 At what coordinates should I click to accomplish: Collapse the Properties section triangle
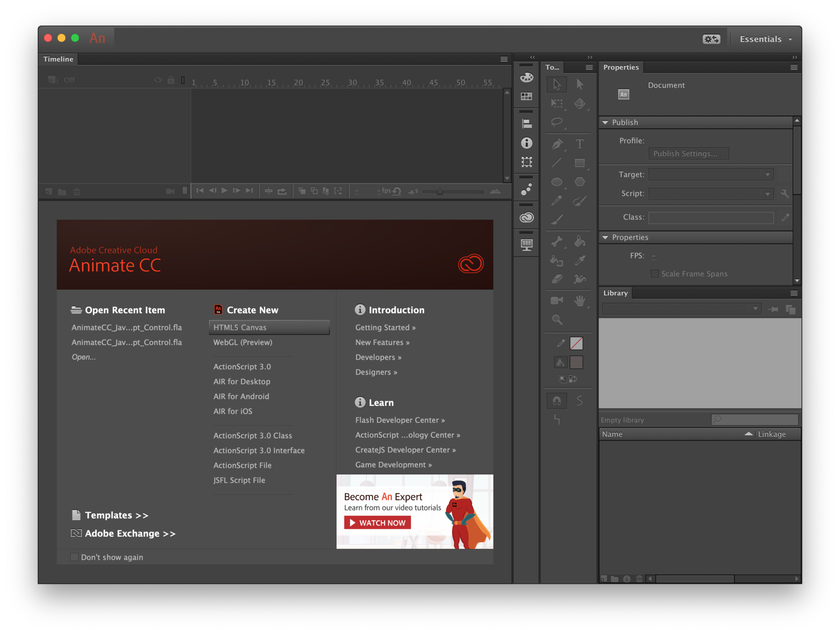[606, 237]
